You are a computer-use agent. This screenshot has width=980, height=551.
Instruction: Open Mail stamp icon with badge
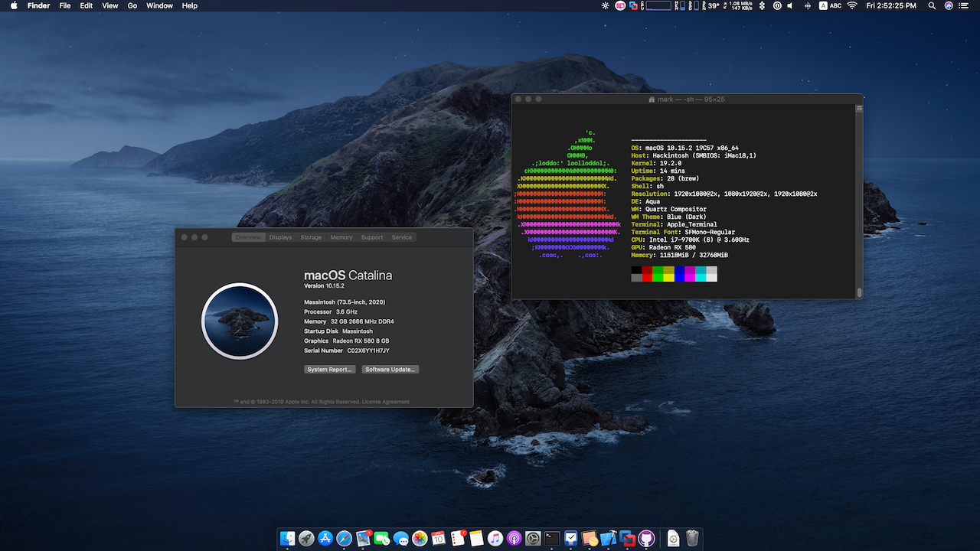point(363,539)
